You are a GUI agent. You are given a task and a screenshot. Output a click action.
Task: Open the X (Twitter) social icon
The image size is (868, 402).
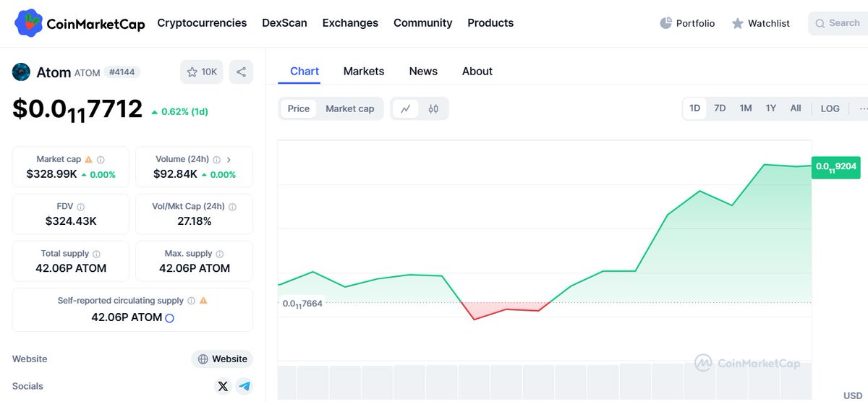pyautogui.click(x=223, y=386)
